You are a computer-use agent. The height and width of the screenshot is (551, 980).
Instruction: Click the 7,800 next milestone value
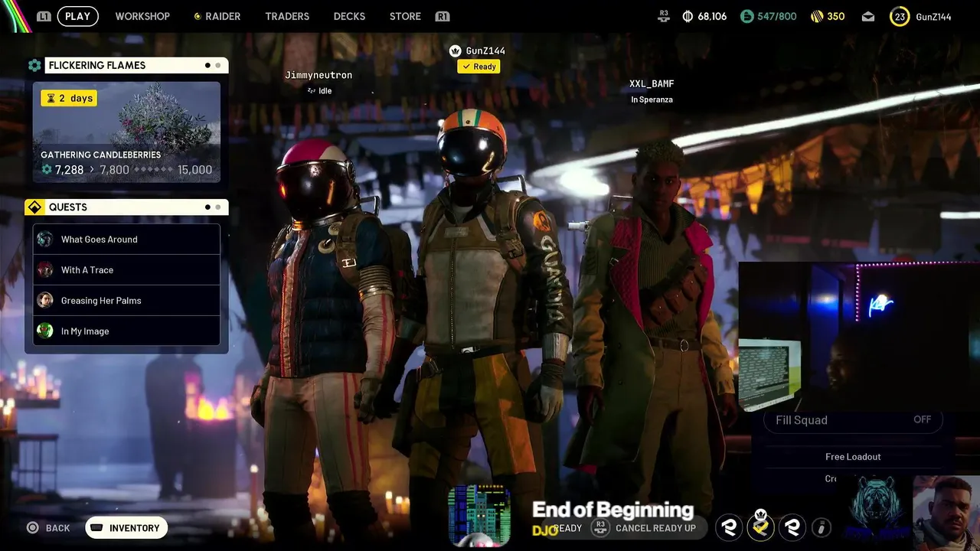pyautogui.click(x=114, y=170)
